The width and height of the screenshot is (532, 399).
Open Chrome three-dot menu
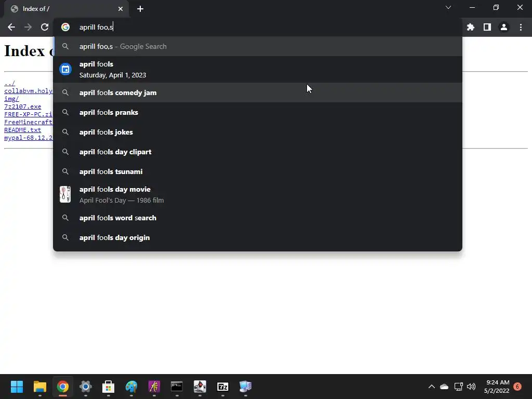521,27
